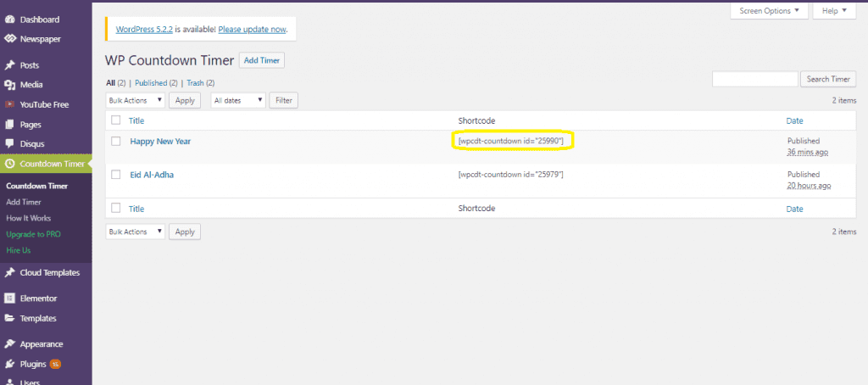
Task: Open Plugins menu item
Action: pos(33,364)
